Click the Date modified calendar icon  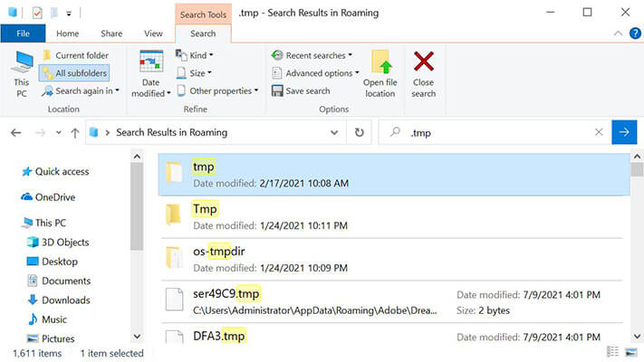pyautogui.click(x=150, y=63)
